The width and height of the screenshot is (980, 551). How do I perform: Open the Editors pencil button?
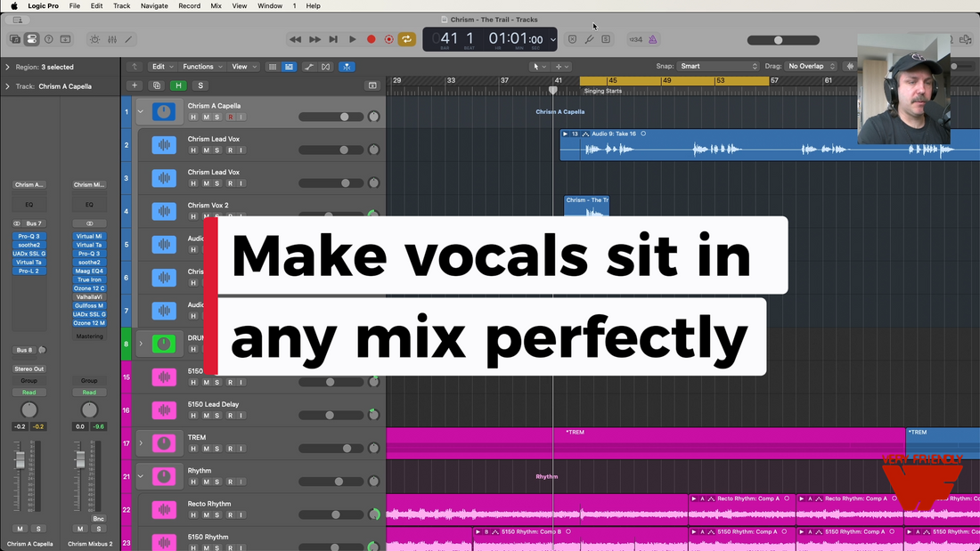coord(129,39)
